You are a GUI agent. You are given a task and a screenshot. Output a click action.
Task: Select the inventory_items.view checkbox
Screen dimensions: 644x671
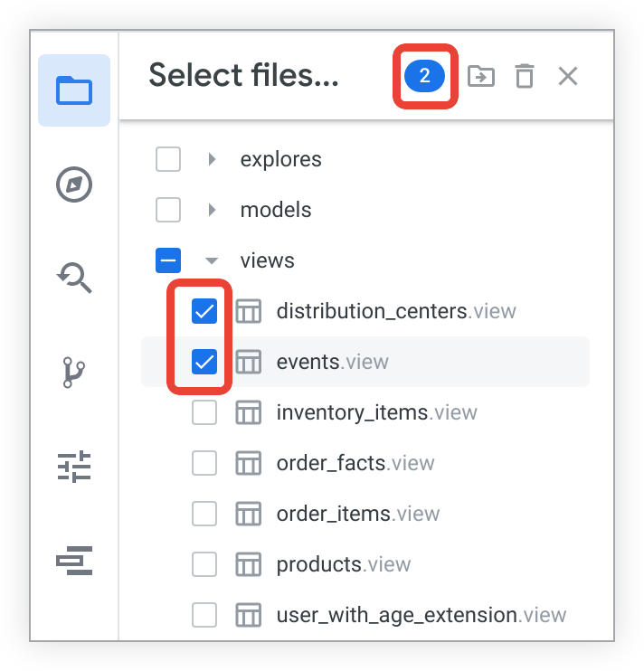point(204,413)
